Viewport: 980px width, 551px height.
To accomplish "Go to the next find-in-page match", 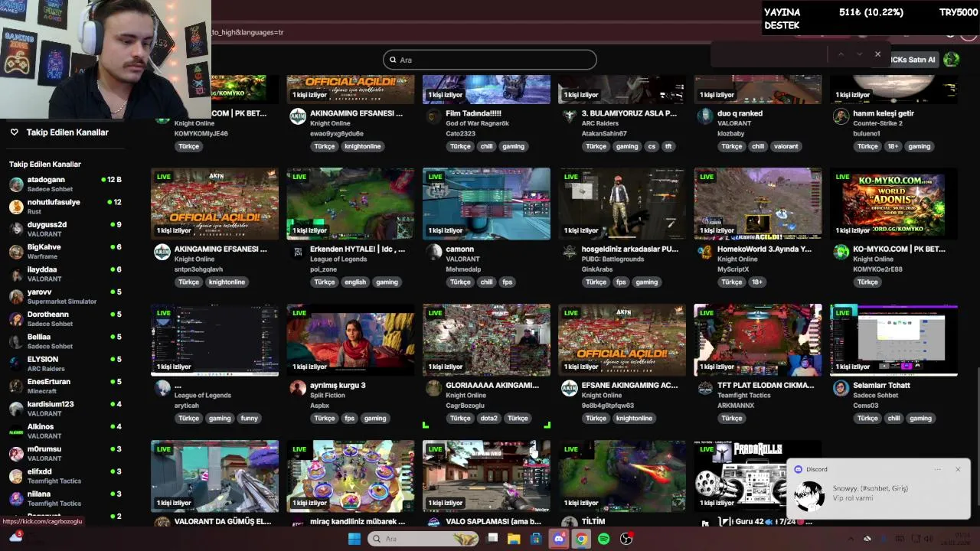I will pyautogui.click(x=859, y=54).
